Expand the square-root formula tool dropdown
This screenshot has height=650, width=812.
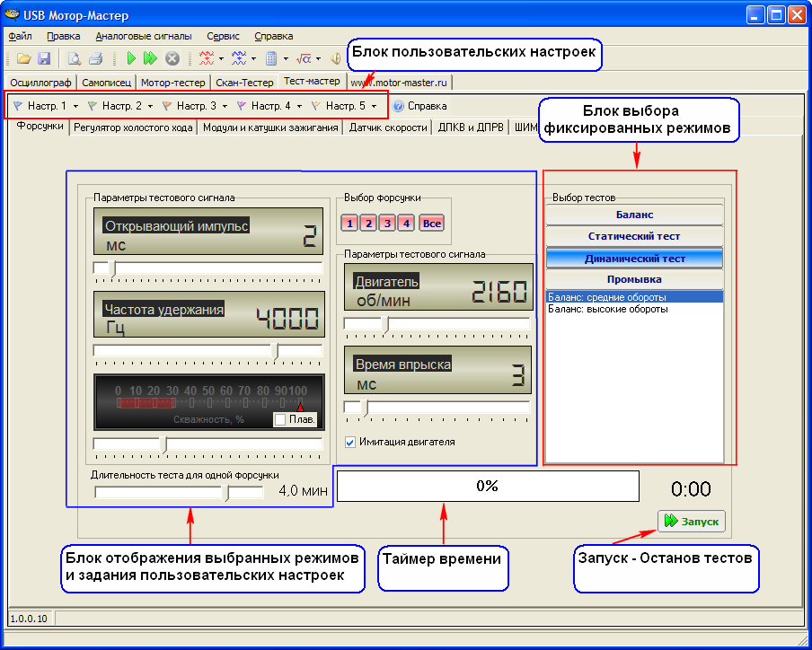click(x=318, y=58)
